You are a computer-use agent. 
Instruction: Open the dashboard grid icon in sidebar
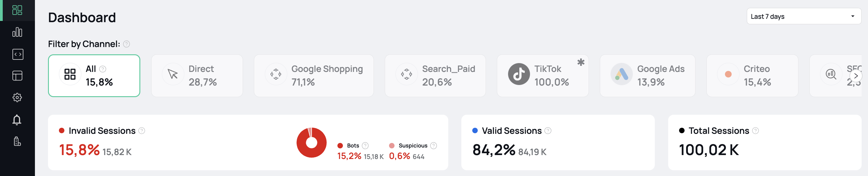(x=17, y=10)
